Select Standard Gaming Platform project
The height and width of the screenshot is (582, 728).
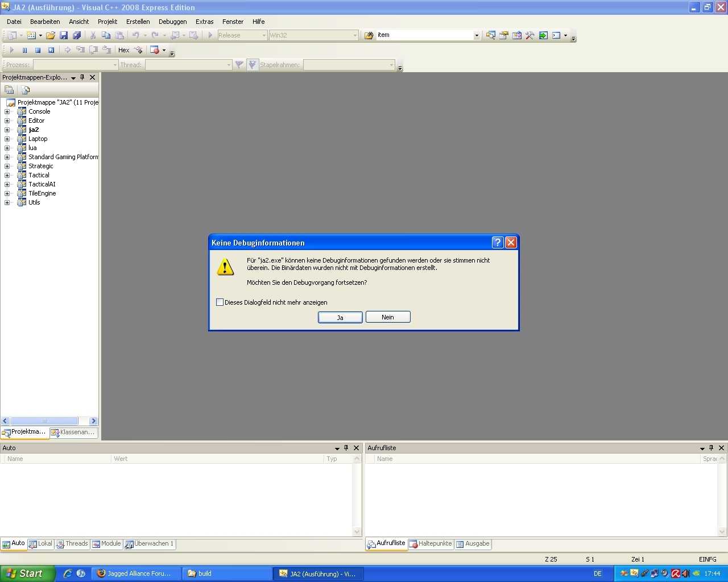click(x=63, y=157)
